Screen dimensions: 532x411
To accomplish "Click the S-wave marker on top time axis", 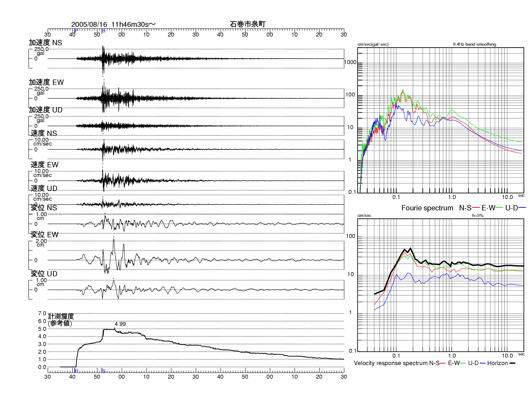I will (x=103, y=31).
